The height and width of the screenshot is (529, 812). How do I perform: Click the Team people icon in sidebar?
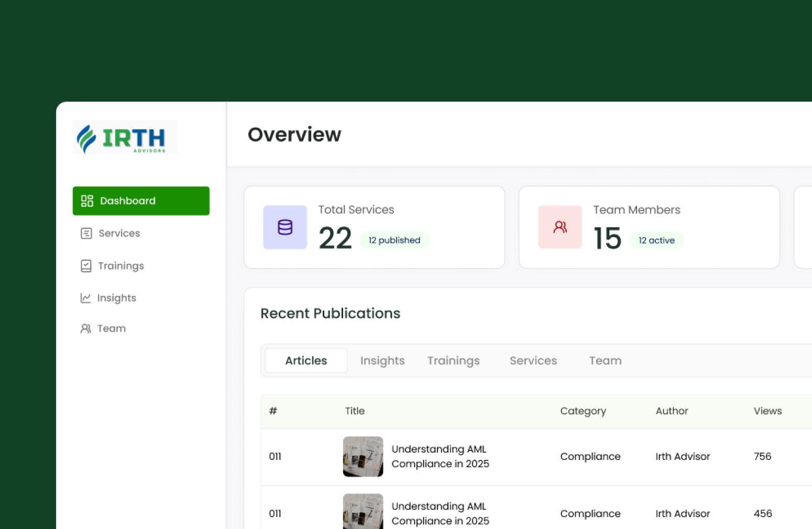(x=86, y=328)
